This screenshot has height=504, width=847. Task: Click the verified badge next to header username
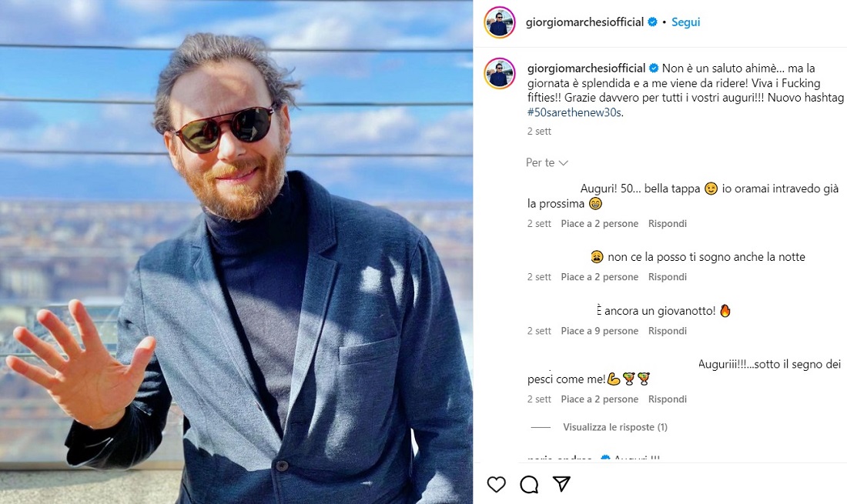653,22
